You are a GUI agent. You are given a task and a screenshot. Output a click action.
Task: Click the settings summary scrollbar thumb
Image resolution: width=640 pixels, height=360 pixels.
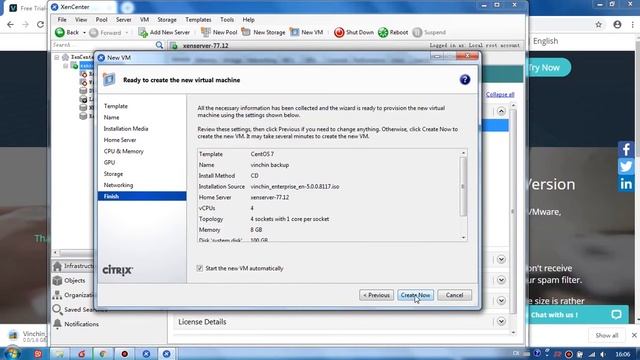463,187
